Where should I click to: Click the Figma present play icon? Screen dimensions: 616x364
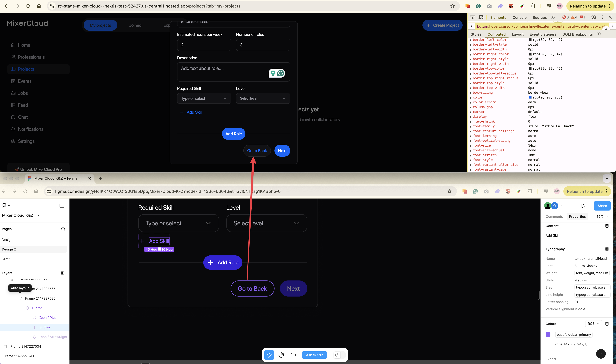[583, 206]
